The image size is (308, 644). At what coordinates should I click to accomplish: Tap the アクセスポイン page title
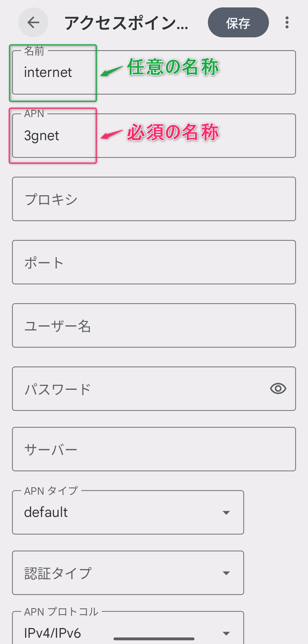point(126,23)
